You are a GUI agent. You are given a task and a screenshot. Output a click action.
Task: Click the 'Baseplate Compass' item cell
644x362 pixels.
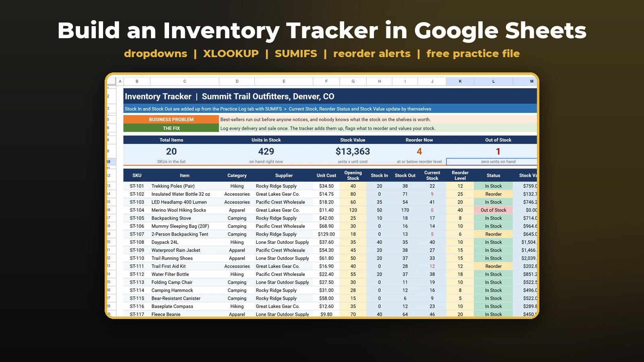[185, 306]
